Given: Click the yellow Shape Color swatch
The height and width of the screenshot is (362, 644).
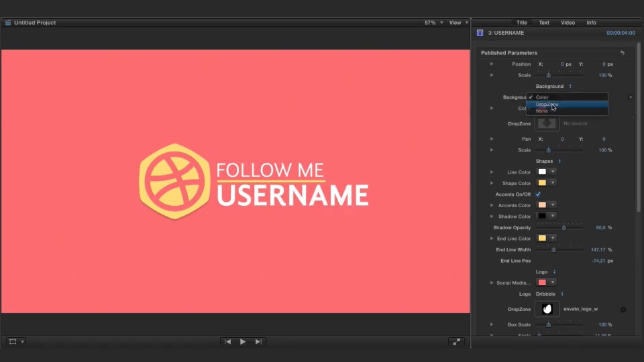Looking at the screenshot, I should 542,182.
